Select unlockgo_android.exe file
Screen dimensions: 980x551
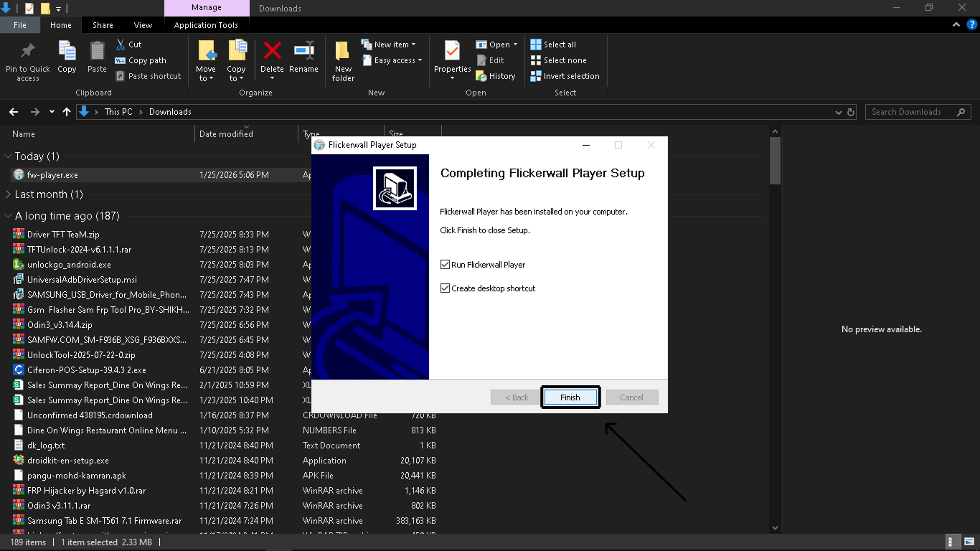click(x=69, y=265)
